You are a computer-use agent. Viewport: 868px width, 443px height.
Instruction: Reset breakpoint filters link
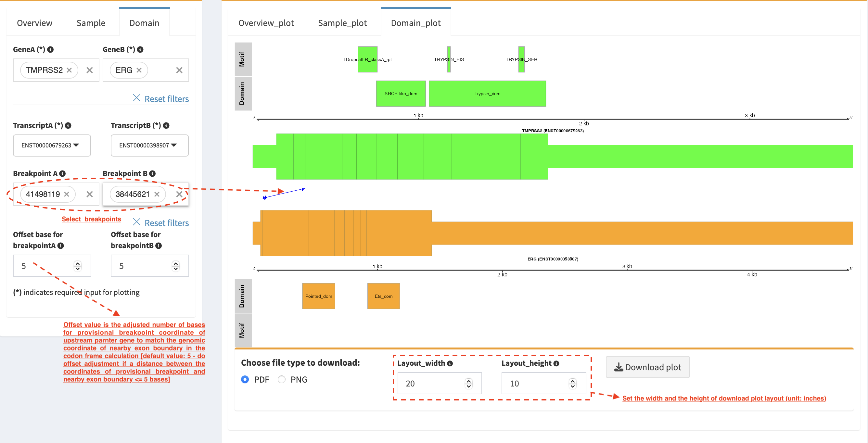[161, 223]
